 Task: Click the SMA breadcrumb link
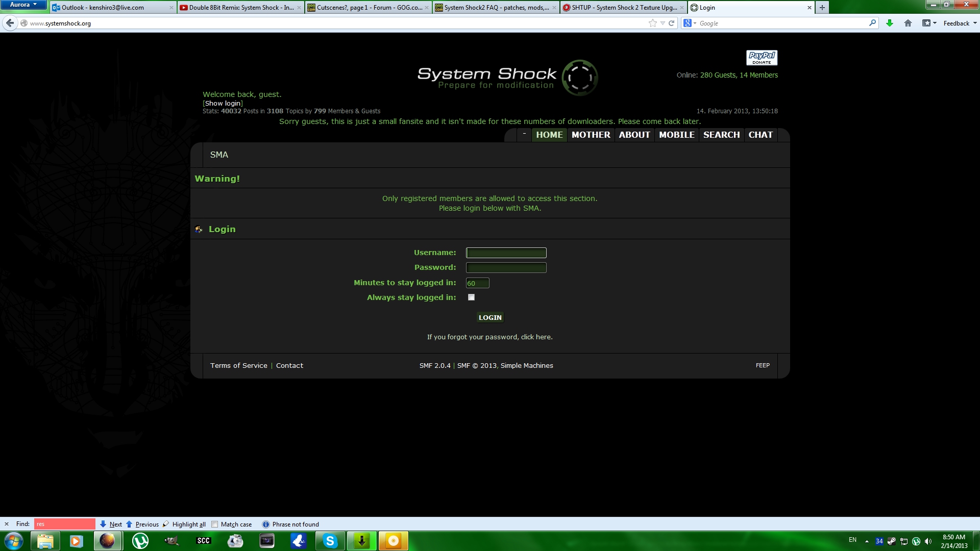point(219,155)
